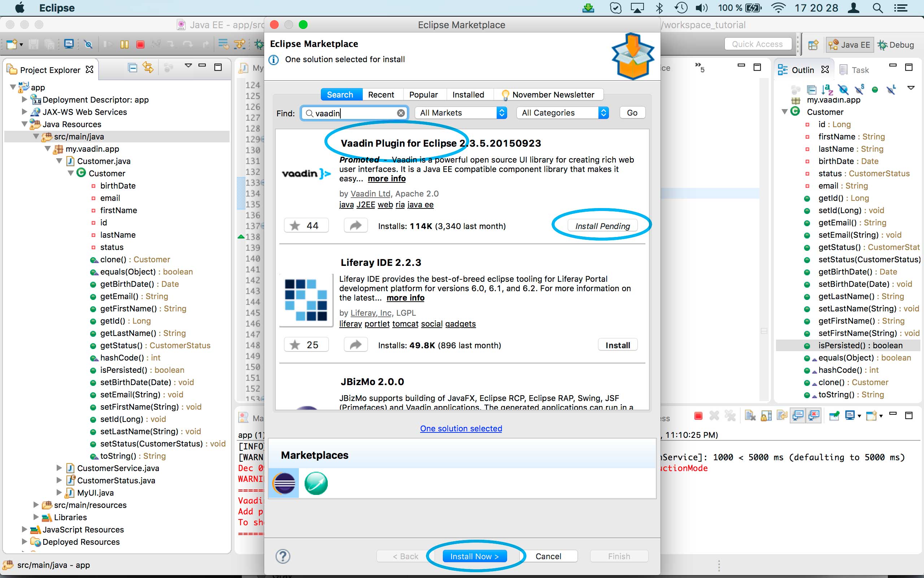Click the Install Pending button
The width and height of the screenshot is (924, 578).
tap(602, 226)
